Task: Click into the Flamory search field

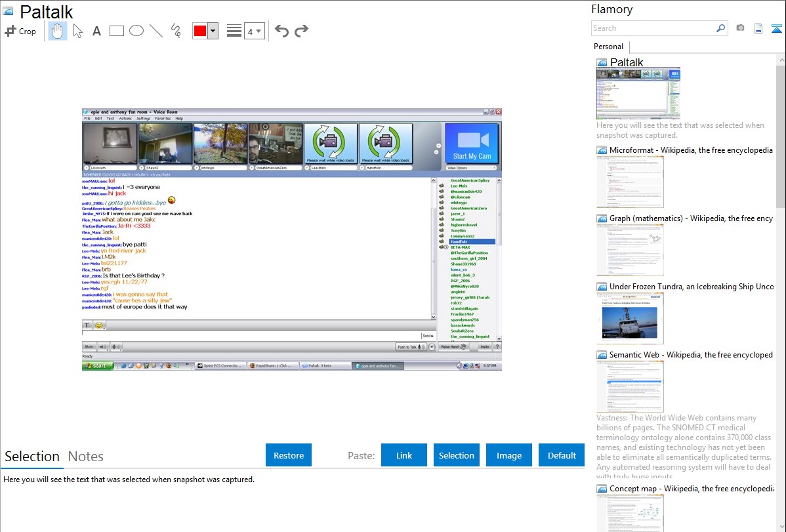Action: [x=653, y=28]
